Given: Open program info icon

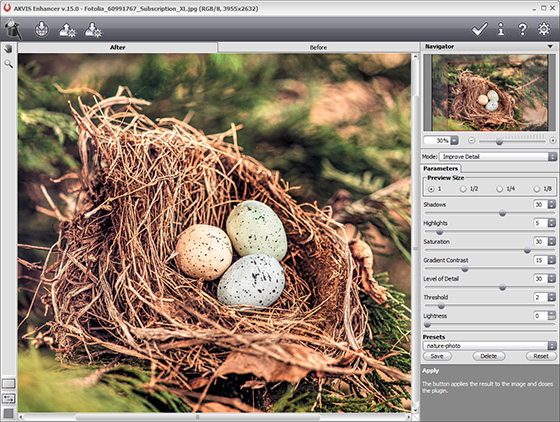Looking at the screenshot, I should pos(501,29).
